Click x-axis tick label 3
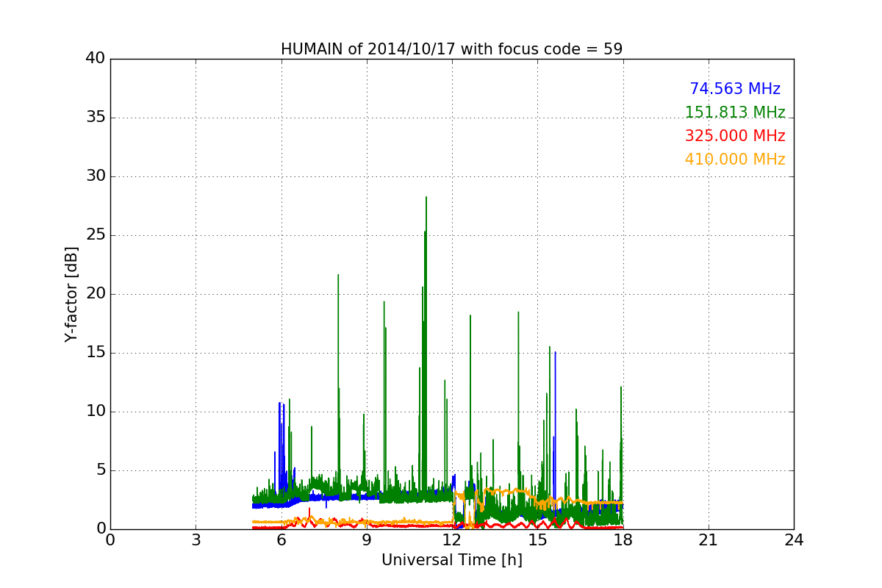Image resolution: width=882 pixels, height=588 pixels. [x=196, y=540]
